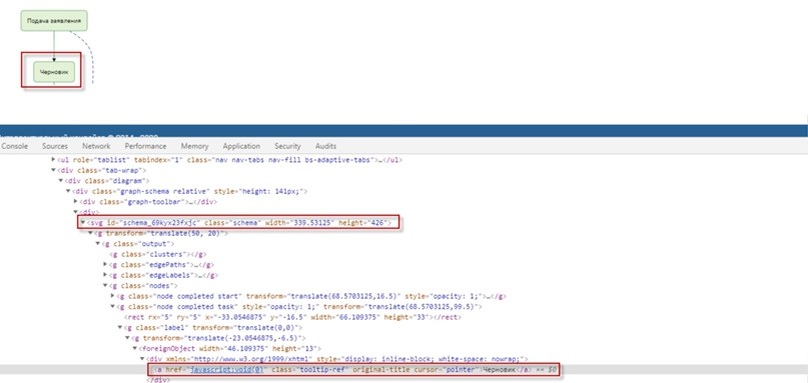Collapse the graph-schema relative div
The width and height of the screenshot is (808, 383).
click(x=68, y=191)
